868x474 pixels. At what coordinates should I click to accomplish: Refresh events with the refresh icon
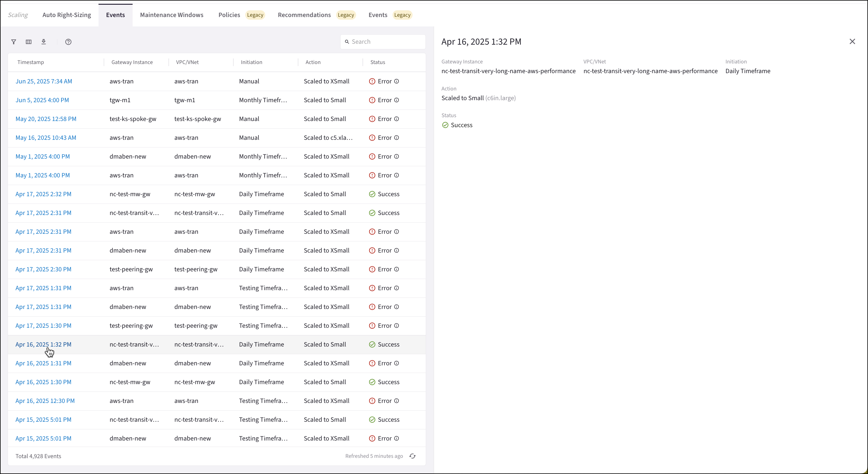[x=413, y=456]
